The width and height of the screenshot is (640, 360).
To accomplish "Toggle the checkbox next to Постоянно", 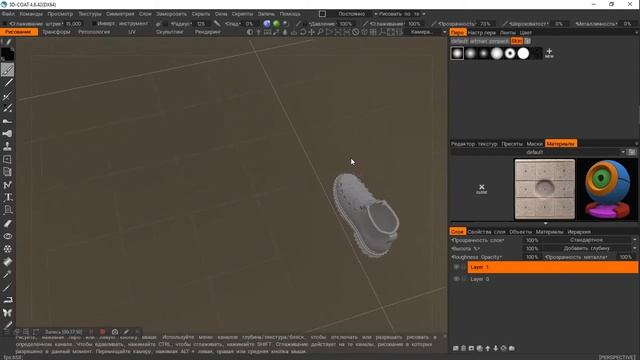I will click(322, 14).
